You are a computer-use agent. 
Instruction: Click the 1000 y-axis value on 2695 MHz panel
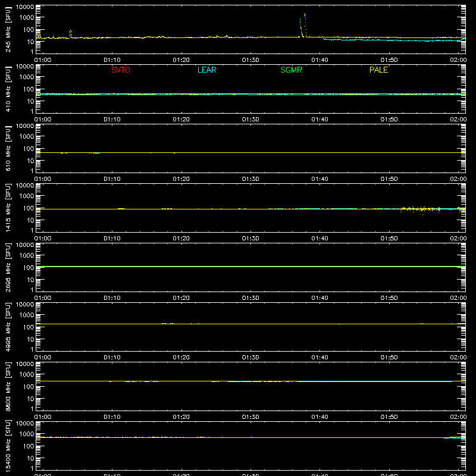point(27,256)
